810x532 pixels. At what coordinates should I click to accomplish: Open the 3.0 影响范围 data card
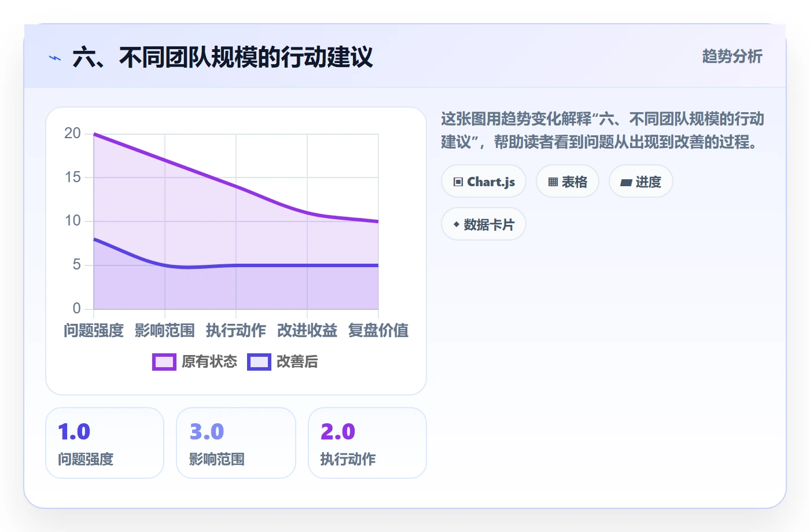236,443
